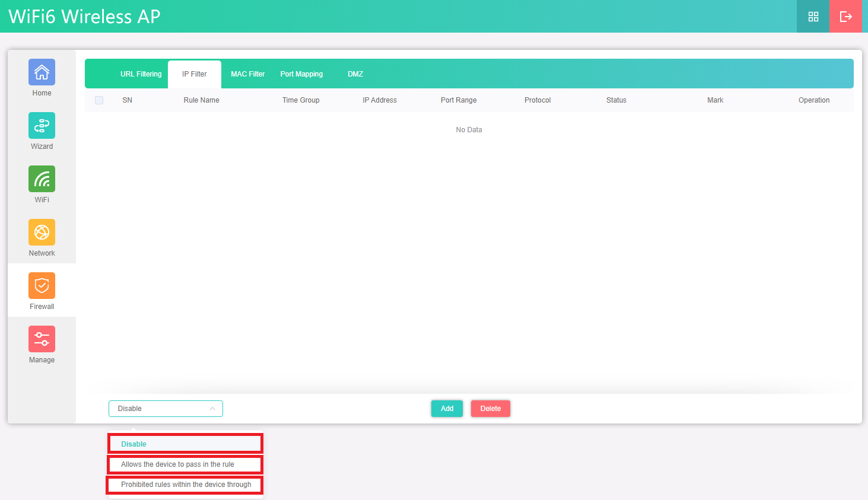Image resolution: width=868 pixels, height=500 pixels.
Task: Open the DMZ tab
Action: click(x=355, y=74)
